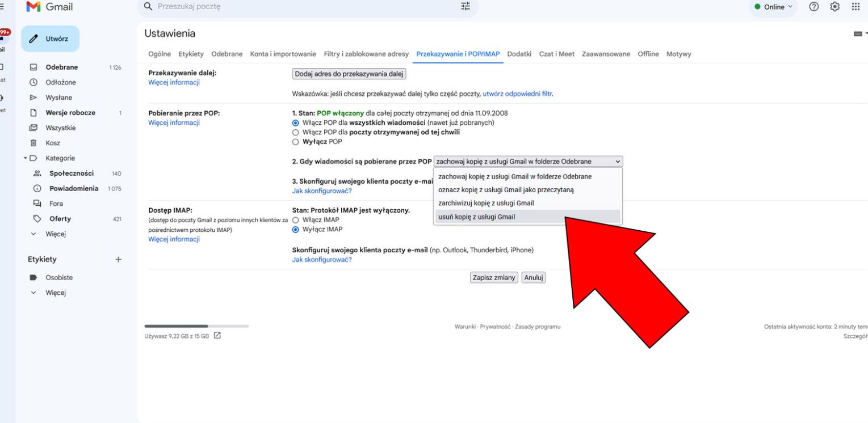Open the Online status dropdown

(774, 7)
